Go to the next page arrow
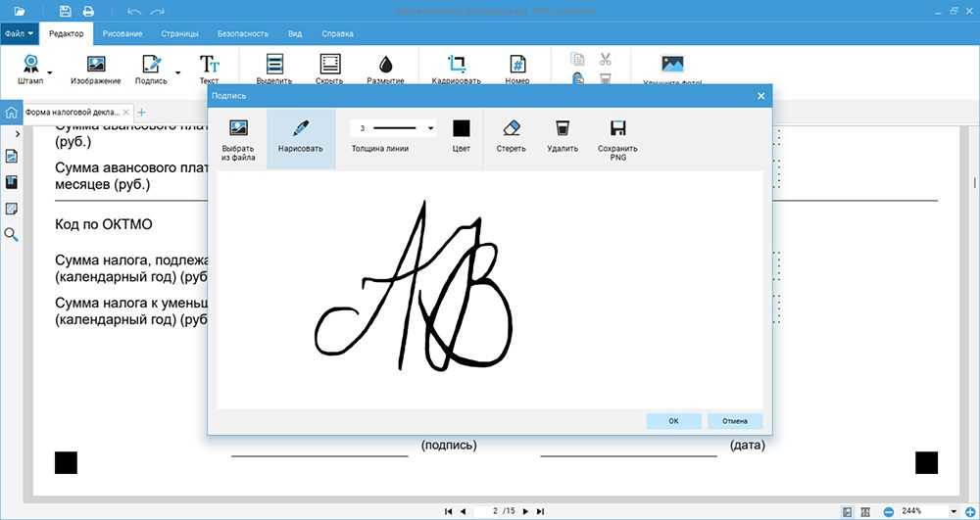 (525, 511)
